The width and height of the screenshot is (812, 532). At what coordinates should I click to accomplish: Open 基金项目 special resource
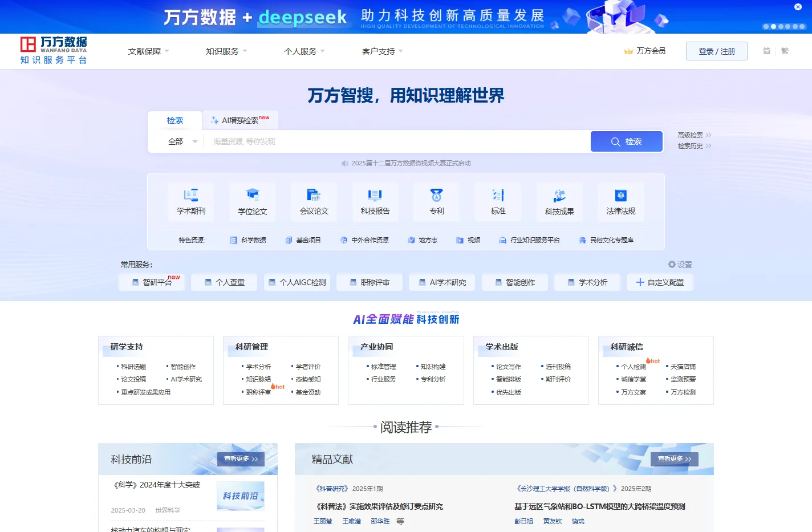(303, 240)
